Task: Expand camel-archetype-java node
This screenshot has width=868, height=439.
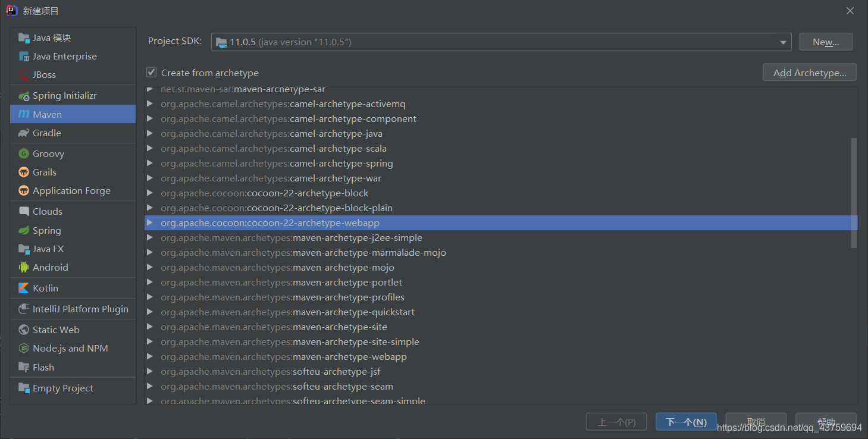Action: (150, 134)
